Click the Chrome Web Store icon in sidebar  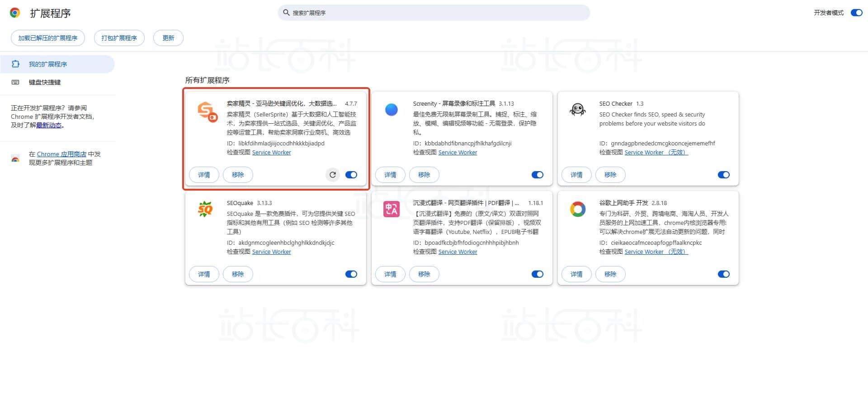tap(15, 158)
